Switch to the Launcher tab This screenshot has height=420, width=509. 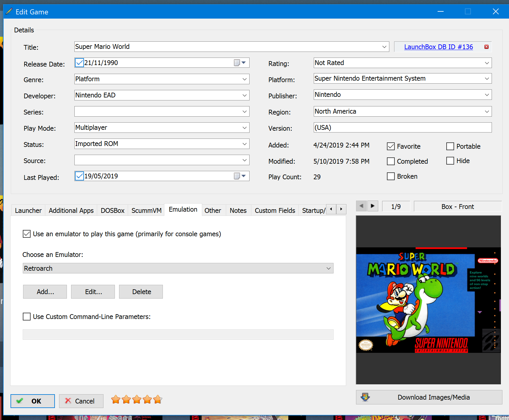pos(28,210)
